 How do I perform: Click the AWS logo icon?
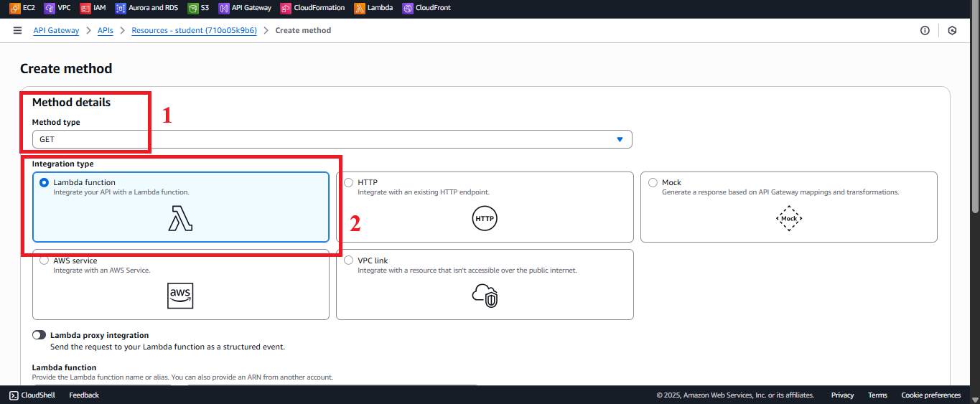180,296
